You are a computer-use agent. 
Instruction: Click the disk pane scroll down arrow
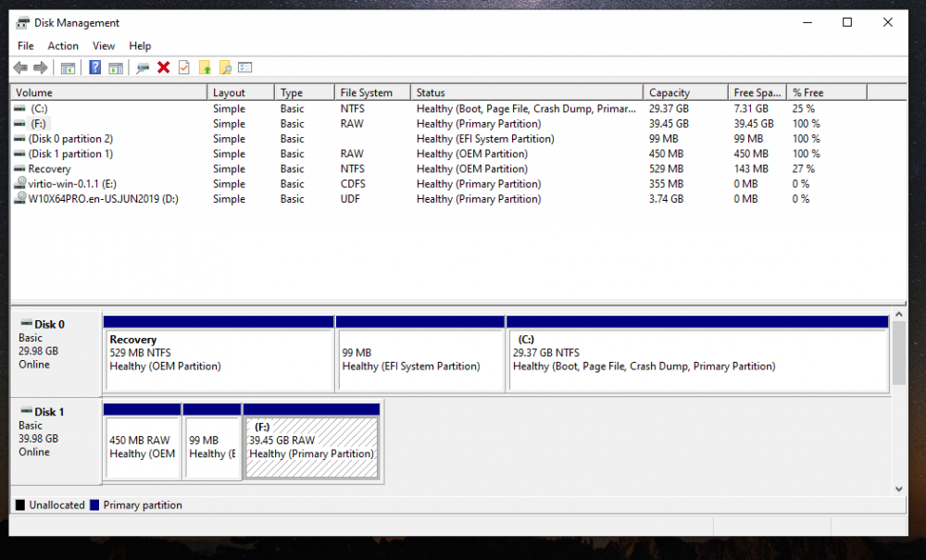point(899,489)
